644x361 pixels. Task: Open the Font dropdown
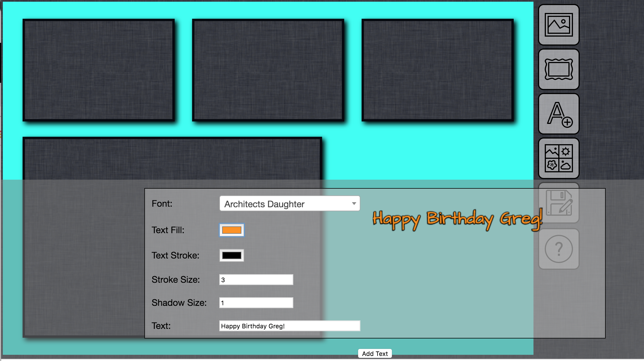point(290,203)
